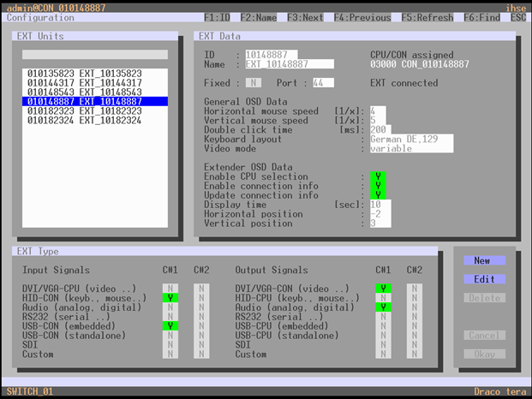Click Vertical position value 3
532x399 pixels.
click(380, 223)
